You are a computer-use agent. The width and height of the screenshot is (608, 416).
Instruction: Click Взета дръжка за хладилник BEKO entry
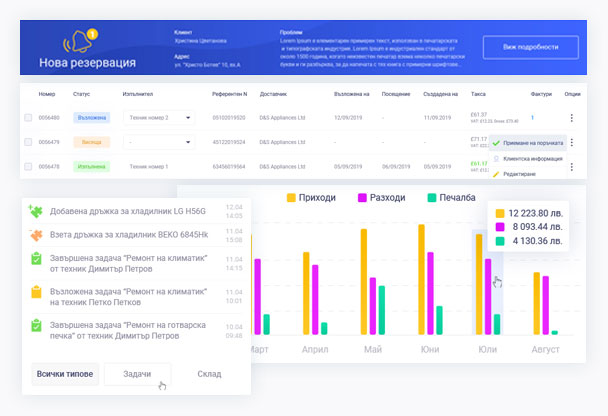click(136, 235)
